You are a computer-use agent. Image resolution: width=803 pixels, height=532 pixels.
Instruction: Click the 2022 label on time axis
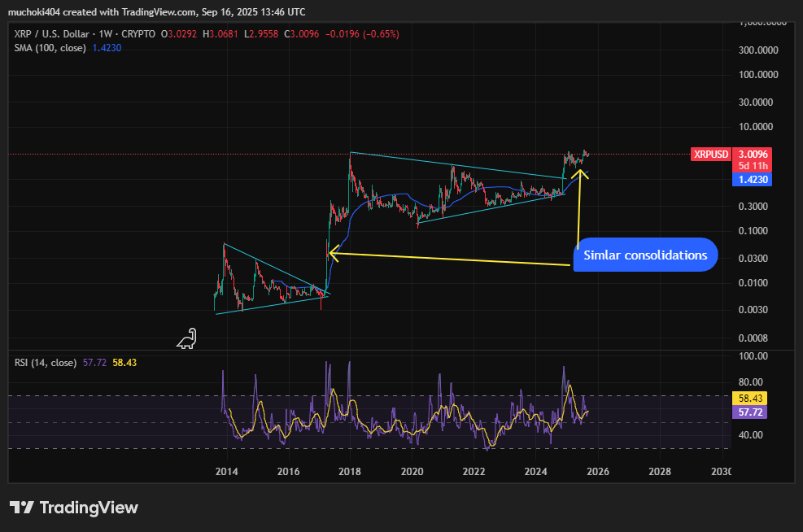point(474,472)
